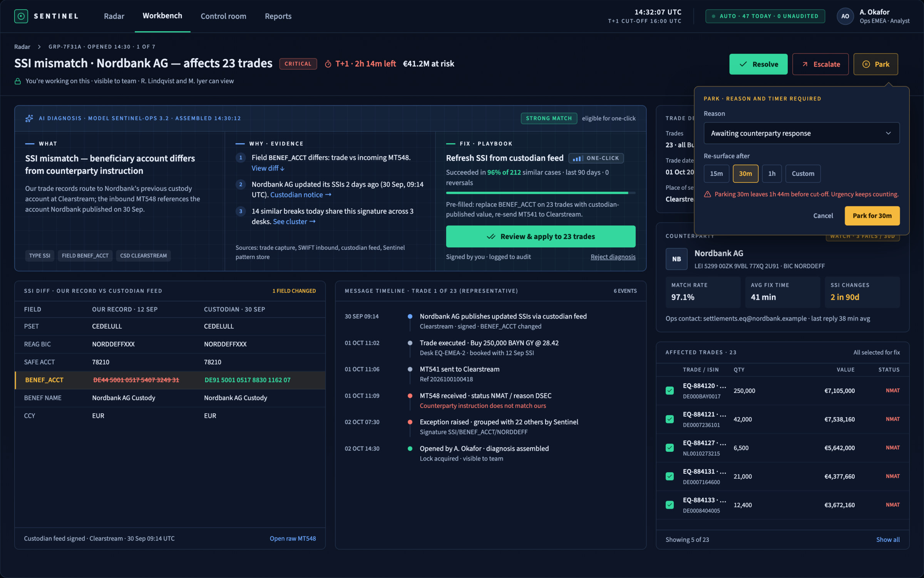Screen dimensions: 924x578
Task: Click the AI diagnosis sparkle icon
Action: [x=29, y=118]
